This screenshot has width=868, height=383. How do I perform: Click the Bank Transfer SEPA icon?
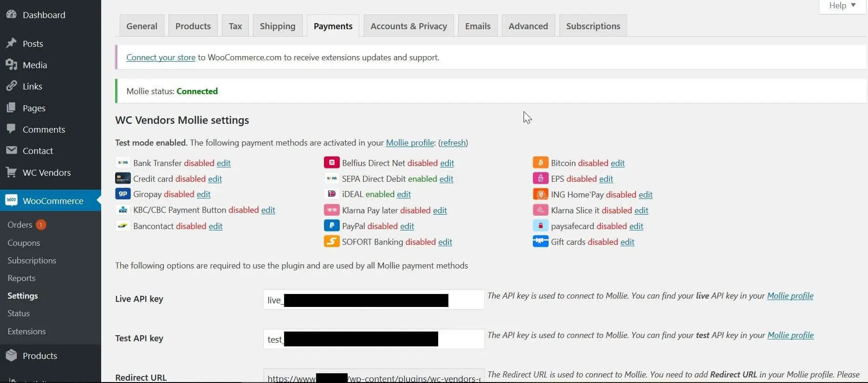tap(123, 163)
